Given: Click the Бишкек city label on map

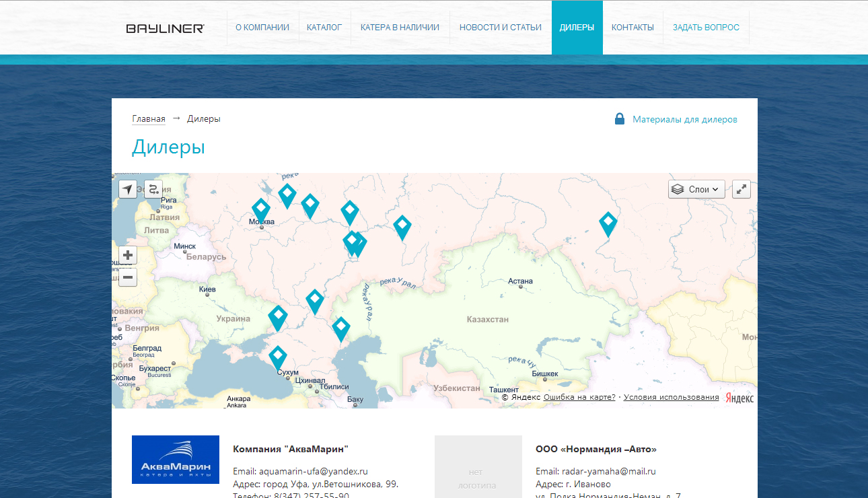Looking at the screenshot, I should coord(545,373).
